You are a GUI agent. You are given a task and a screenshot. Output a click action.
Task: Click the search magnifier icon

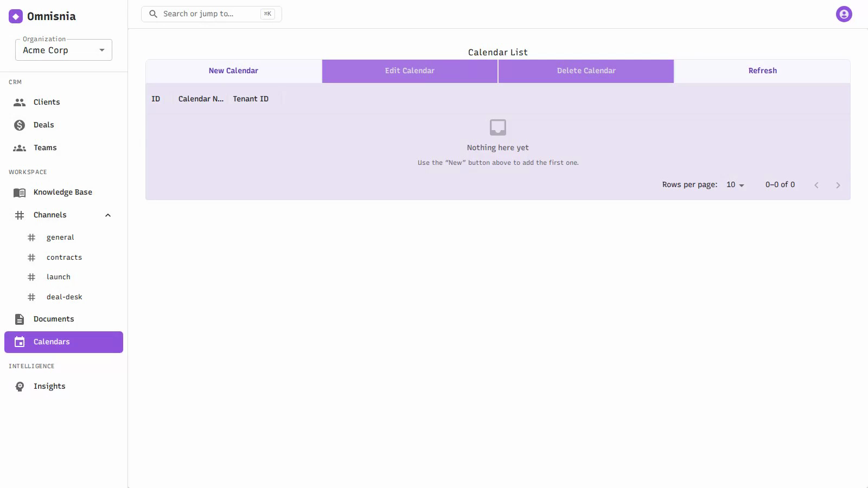coord(154,14)
